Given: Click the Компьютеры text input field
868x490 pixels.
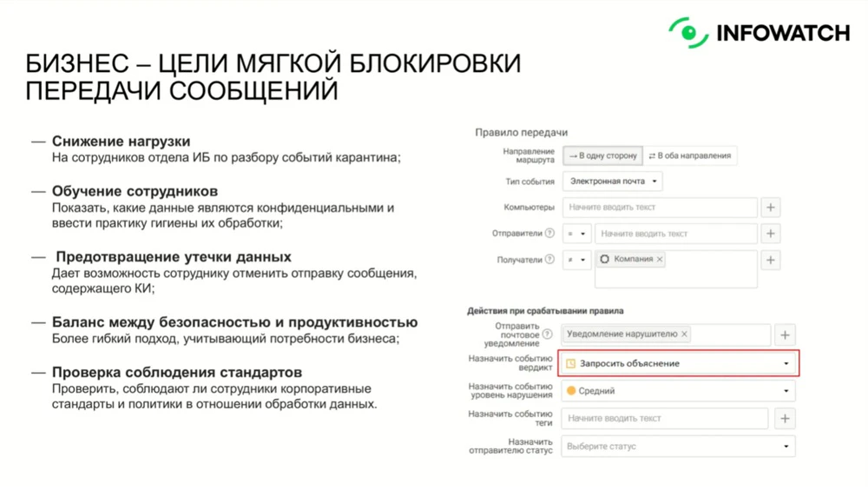Looking at the screenshot, I should coord(660,208).
